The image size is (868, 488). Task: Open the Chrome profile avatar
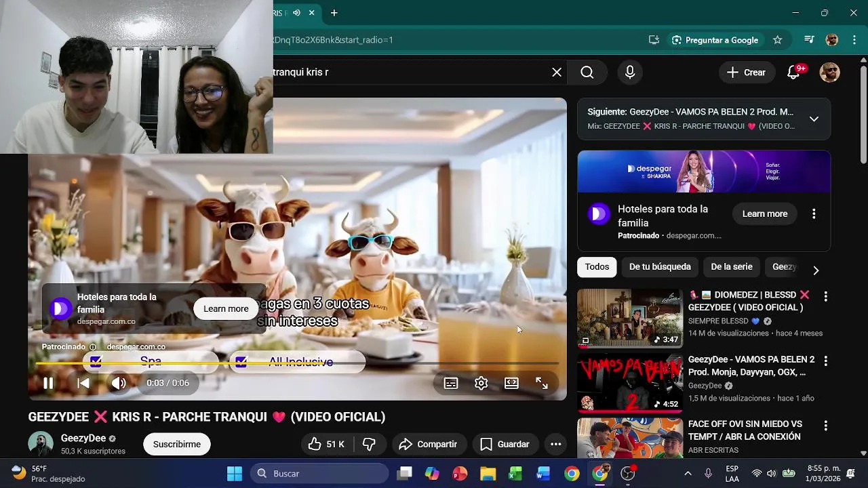click(832, 40)
